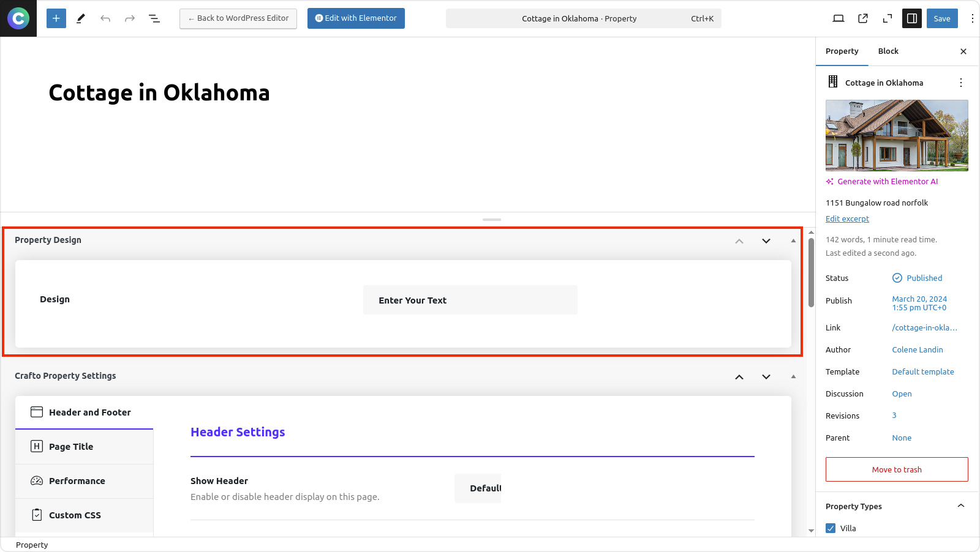980x552 pixels.
Task: Click the Edit excerpt link
Action: pyautogui.click(x=847, y=219)
